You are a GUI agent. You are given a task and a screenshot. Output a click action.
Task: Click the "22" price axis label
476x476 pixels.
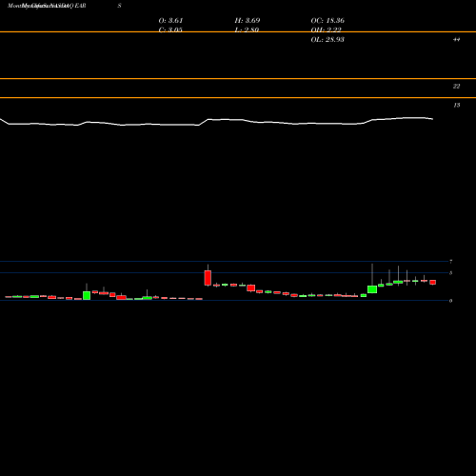[x=456, y=87]
